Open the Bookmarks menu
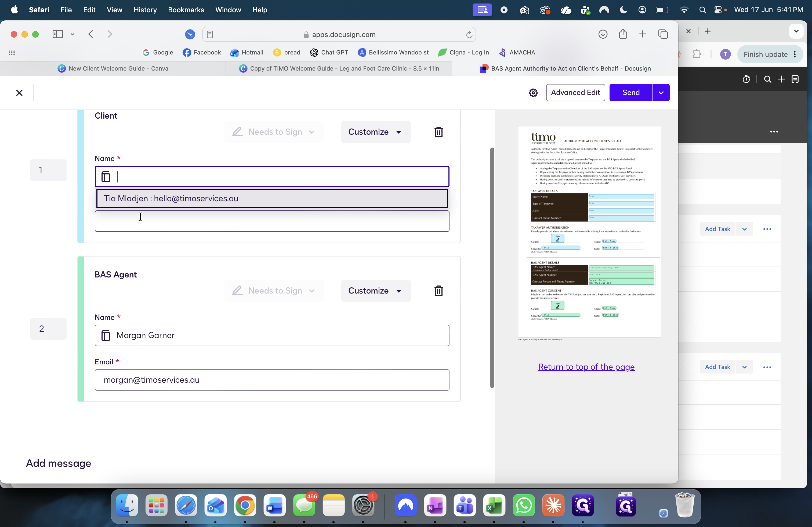 pos(186,10)
